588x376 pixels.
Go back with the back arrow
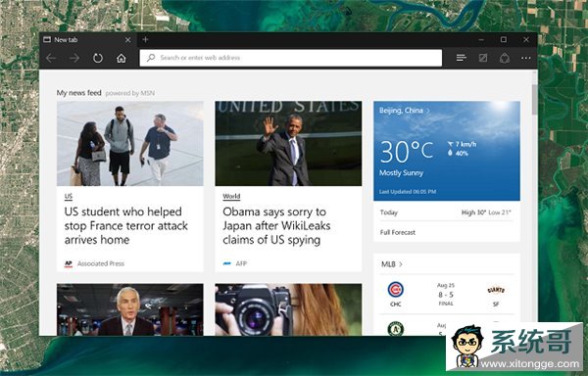pyautogui.click(x=51, y=58)
